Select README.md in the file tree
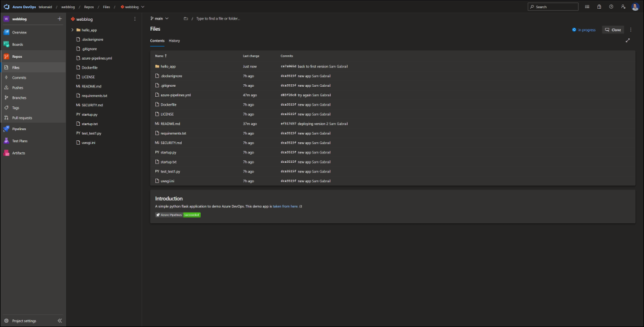 91,86
